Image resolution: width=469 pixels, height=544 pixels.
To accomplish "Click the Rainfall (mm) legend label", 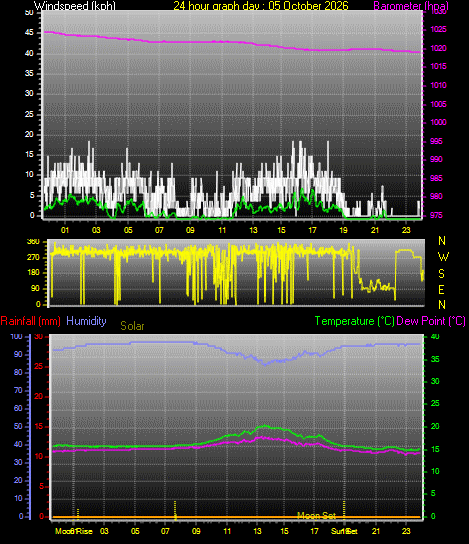I will 31,321.
